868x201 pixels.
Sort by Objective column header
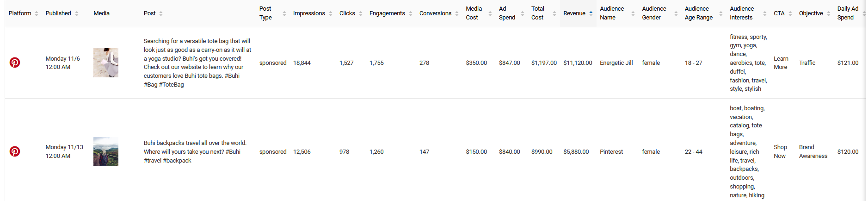811,13
